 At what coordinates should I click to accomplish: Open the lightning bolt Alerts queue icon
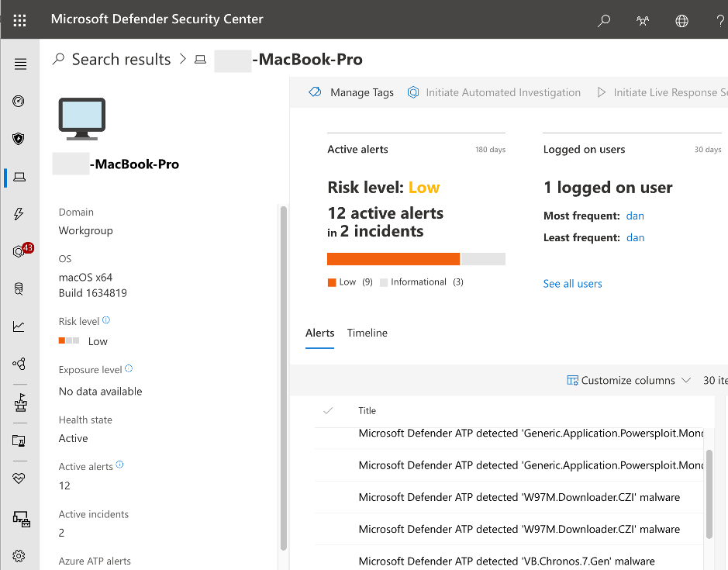pos(19,214)
